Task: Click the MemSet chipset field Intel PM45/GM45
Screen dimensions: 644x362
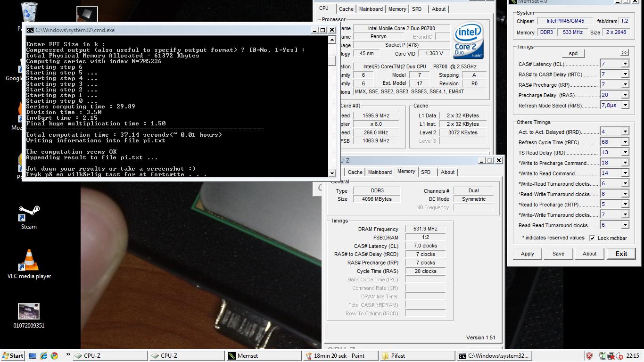Action: click(x=565, y=21)
